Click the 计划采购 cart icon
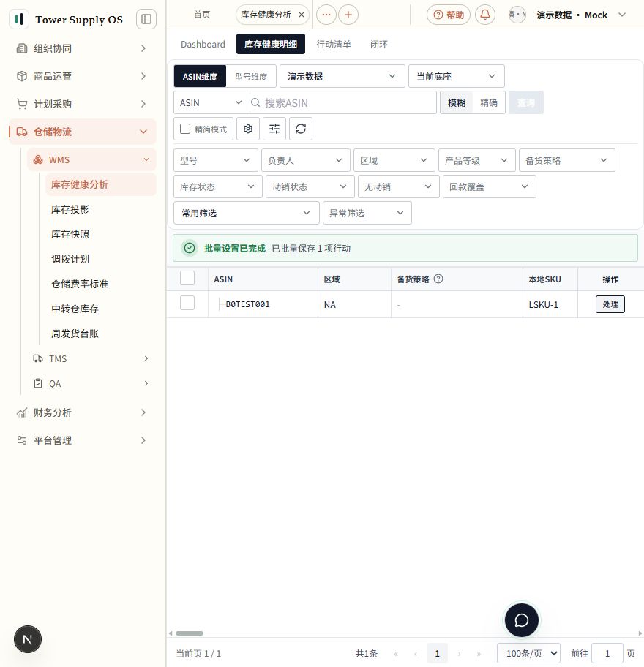644x667 pixels. click(22, 104)
